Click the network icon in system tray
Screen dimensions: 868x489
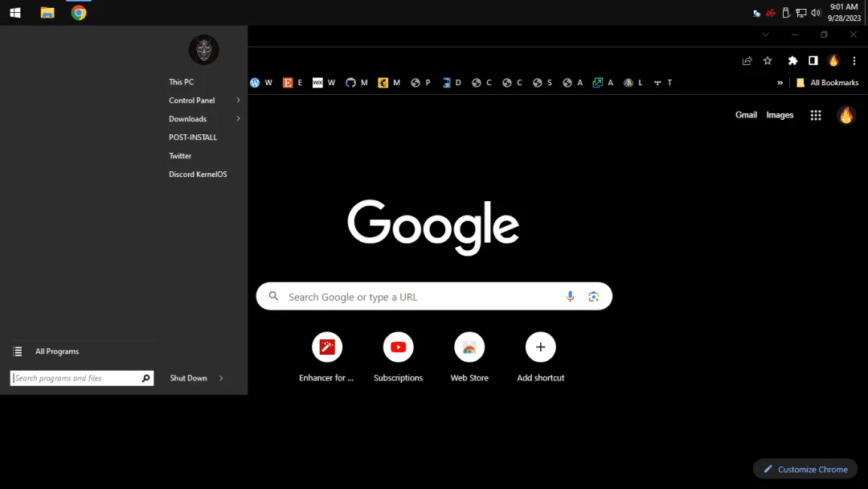click(801, 13)
